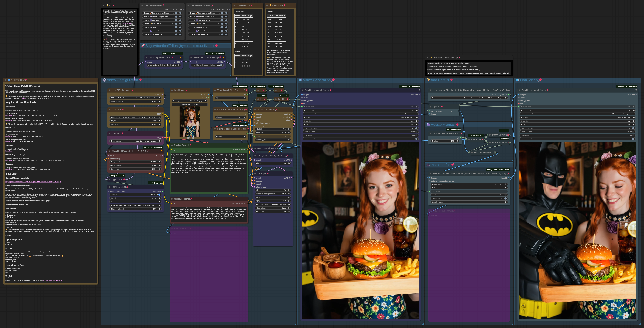
Task: Click Patch Sage Attention KJ help question mark
Action: click(x=181, y=58)
